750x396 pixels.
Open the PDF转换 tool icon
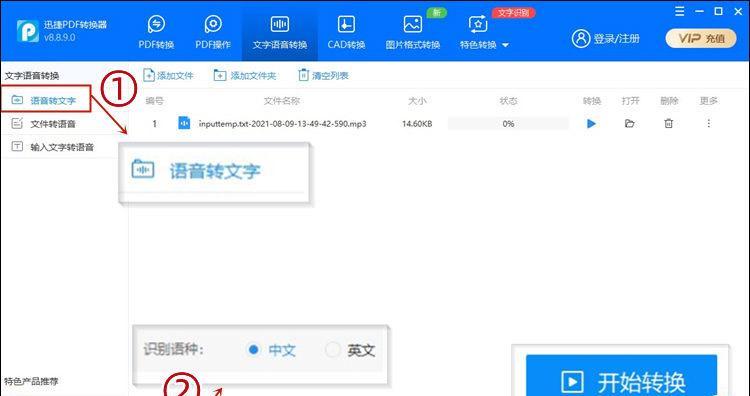(156, 24)
